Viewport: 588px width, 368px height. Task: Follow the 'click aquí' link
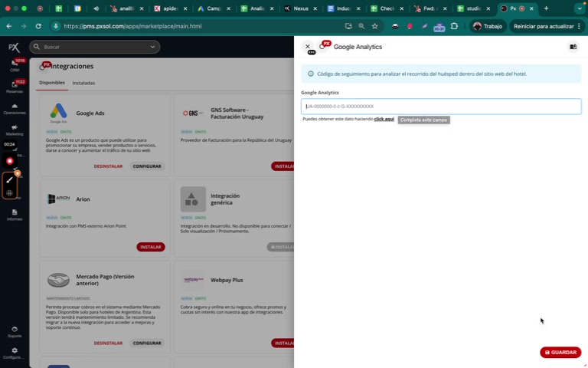384,119
